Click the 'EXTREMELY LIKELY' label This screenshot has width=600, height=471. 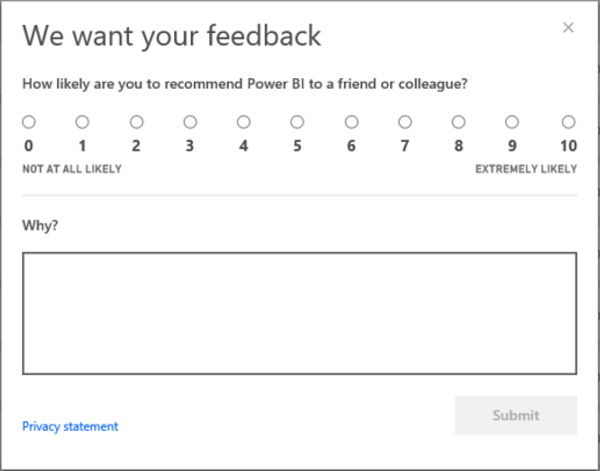pos(526,169)
